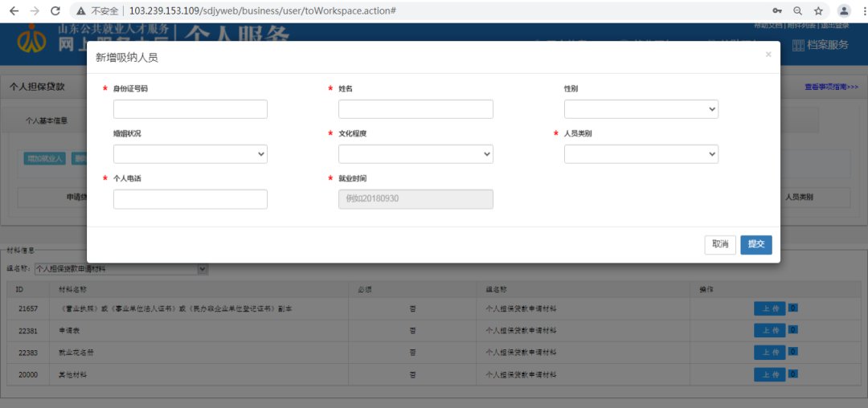Viewport: 868px width, 408px height.
Task: Open the 查看事项指南 link
Action: click(x=831, y=87)
